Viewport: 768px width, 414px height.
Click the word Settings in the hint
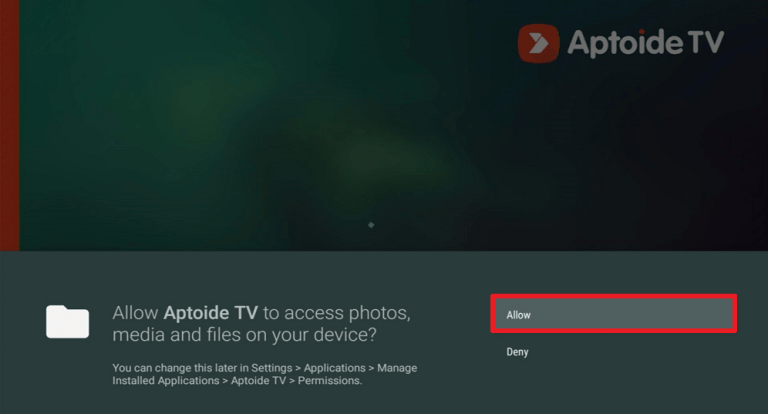point(272,368)
